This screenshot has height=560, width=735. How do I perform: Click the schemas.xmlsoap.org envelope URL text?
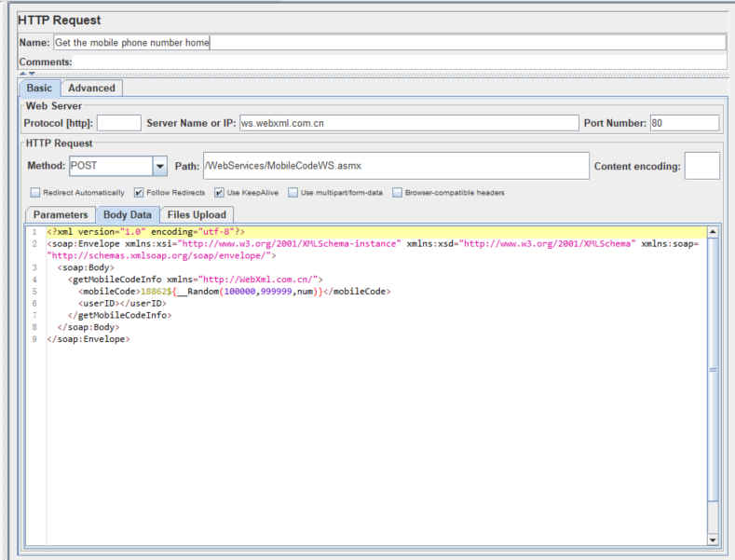coord(159,255)
